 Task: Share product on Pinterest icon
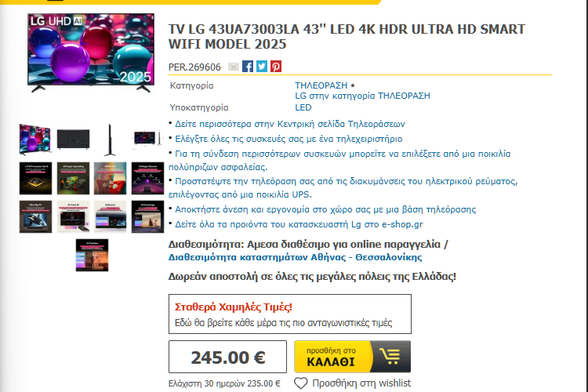[x=276, y=67]
